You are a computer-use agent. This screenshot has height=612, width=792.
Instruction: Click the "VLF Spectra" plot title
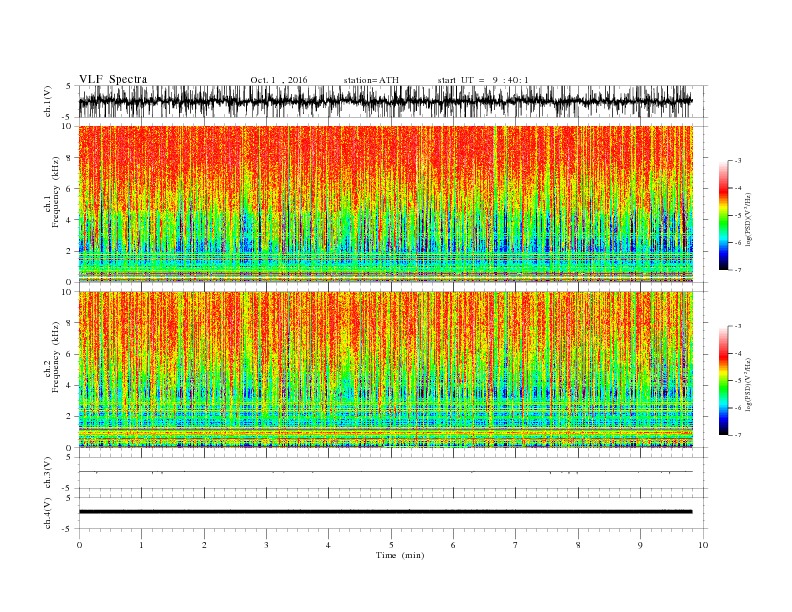pos(113,79)
